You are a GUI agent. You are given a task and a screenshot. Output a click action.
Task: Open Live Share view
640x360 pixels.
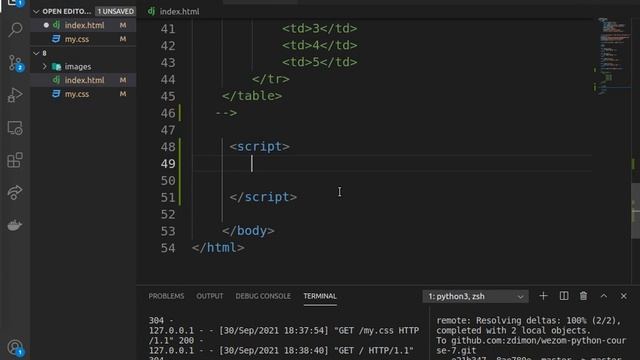click(x=15, y=192)
